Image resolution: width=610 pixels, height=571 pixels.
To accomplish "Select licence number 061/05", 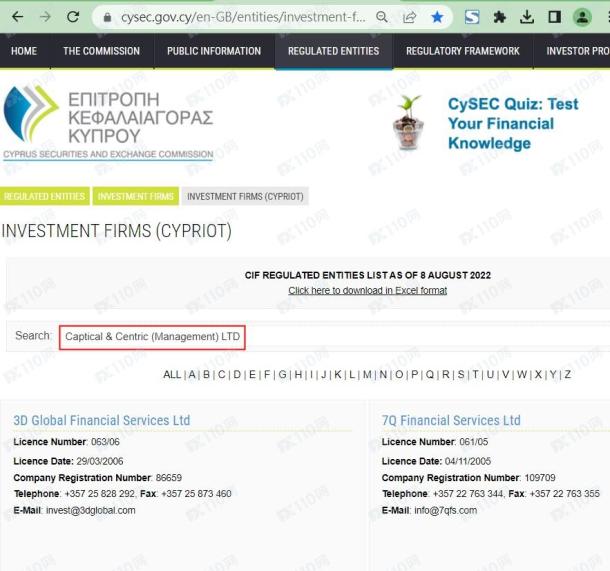I will point(473,442).
